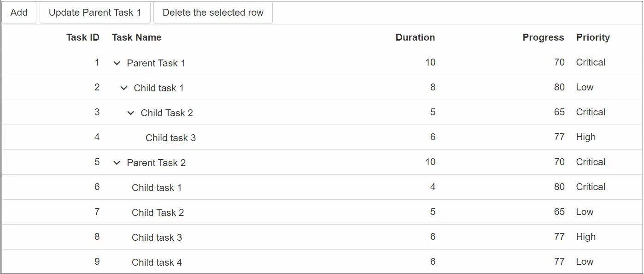Sort by the Progress column header
Screen dimensions: 644x274
(x=543, y=37)
